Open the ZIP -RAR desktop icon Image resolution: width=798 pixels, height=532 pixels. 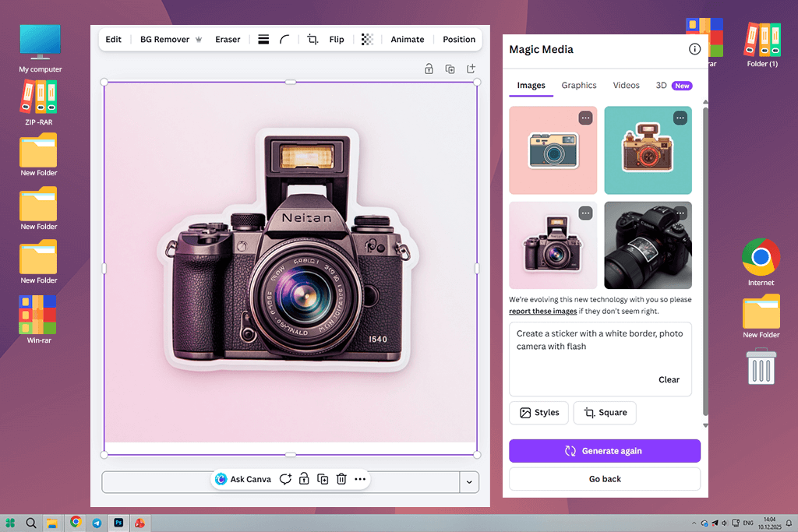pyautogui.click(x=39, y=102)
